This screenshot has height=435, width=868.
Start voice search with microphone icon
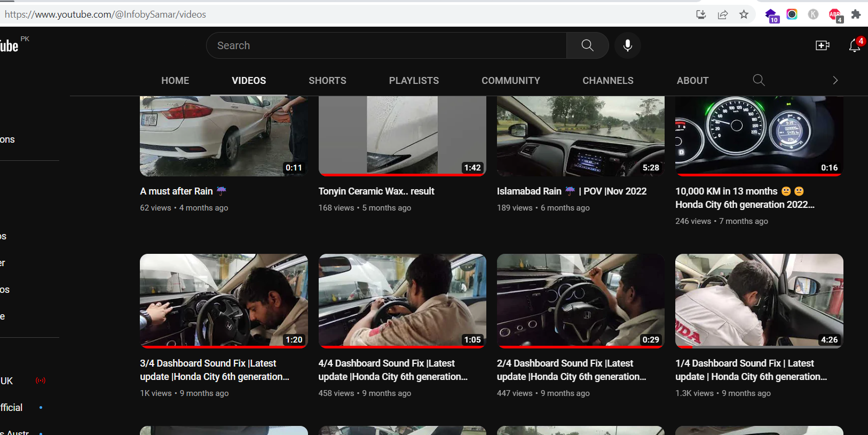pos(628,45)
